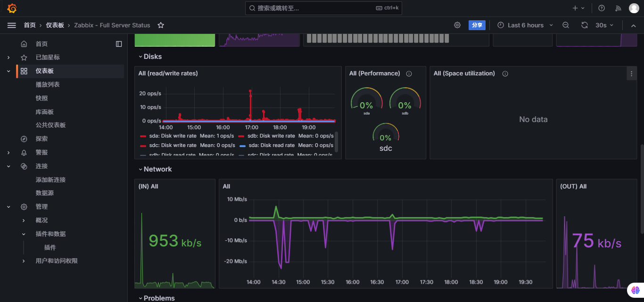Refresh the dashboard with the refresh icon
This screenshot has width=644, height=302.
point(585,25)
